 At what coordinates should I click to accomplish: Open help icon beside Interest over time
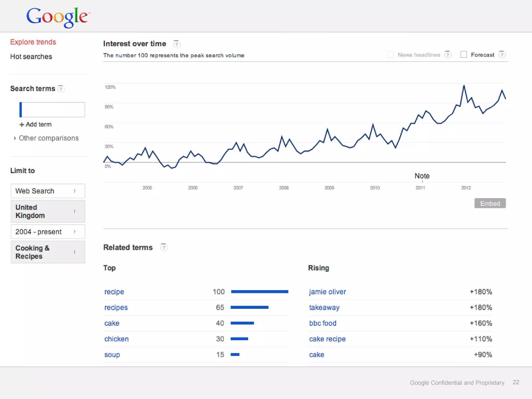177,44
